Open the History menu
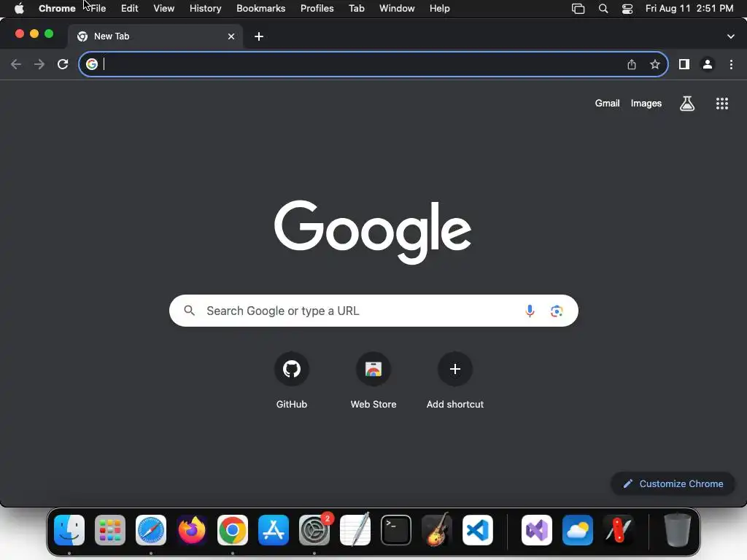 [x=205, y=9]
